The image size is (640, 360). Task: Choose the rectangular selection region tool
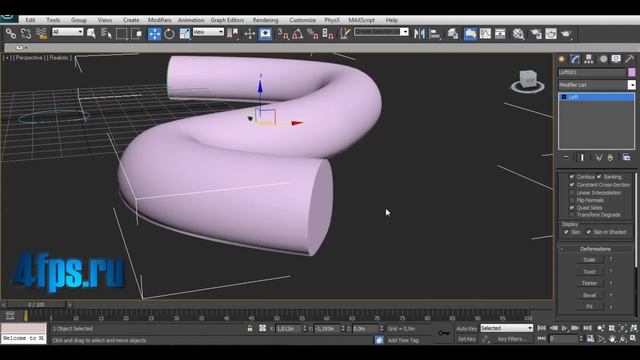[x=122, y=34]
